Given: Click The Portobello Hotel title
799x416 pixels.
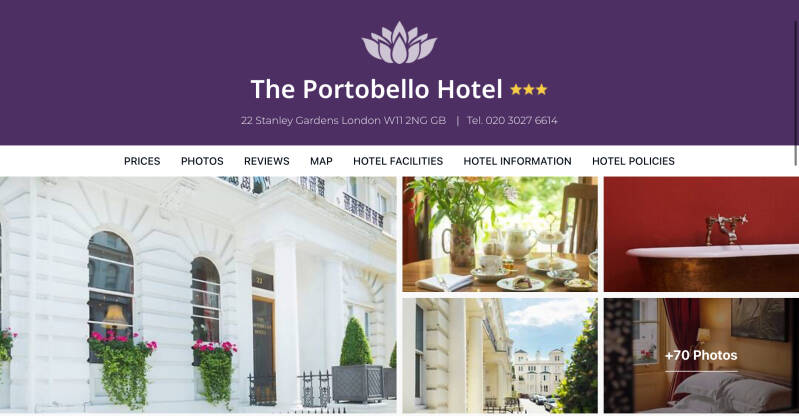Looking at the screenshot, I should 377,89.
